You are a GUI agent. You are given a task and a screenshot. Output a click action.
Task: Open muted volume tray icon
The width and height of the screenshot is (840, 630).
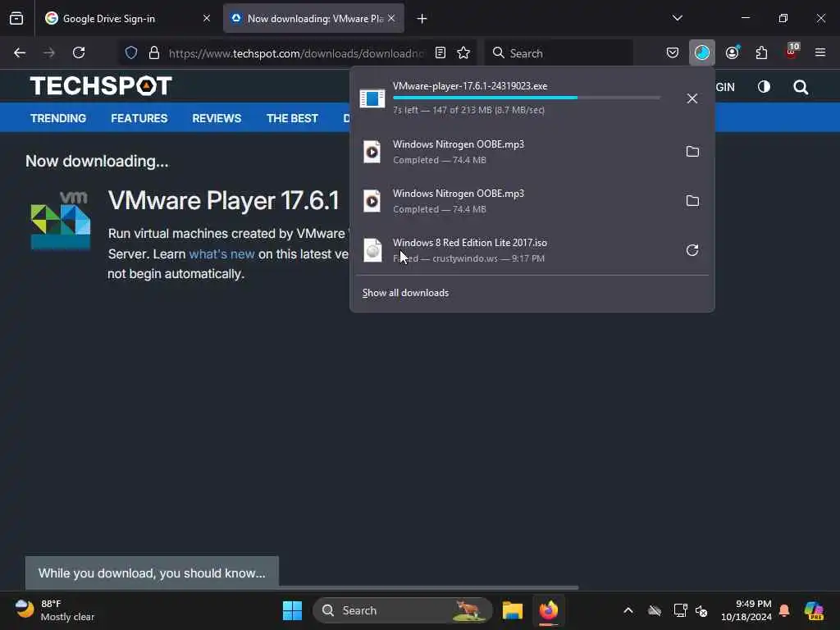701,610
